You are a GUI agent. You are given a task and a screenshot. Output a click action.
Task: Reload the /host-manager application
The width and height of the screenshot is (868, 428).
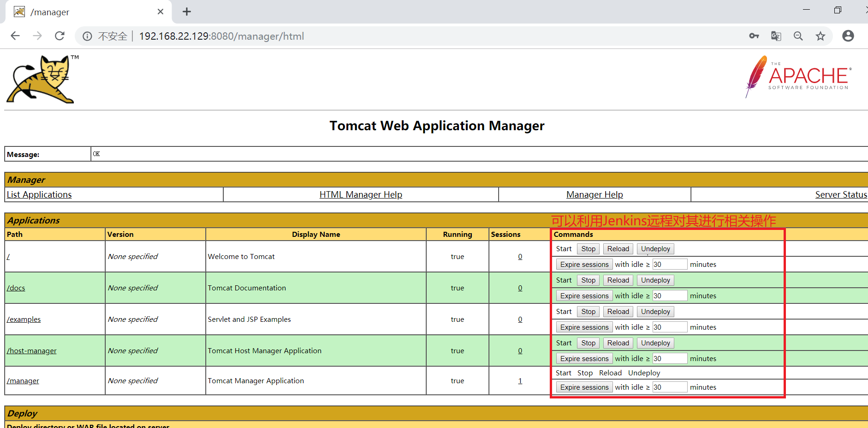(618, 343)
